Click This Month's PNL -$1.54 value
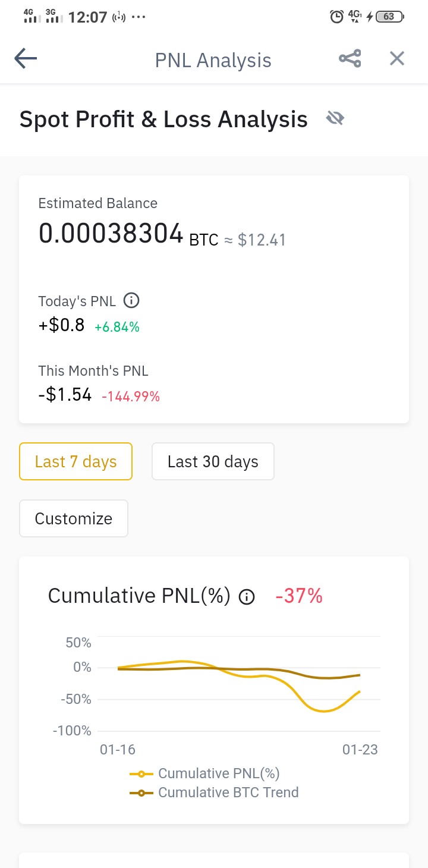The height and width of the screenshot is (868, 428). (65, 395)
